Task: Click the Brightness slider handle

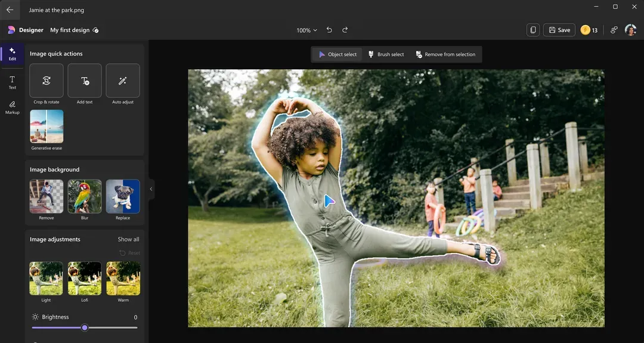Action: click(85, 327)
